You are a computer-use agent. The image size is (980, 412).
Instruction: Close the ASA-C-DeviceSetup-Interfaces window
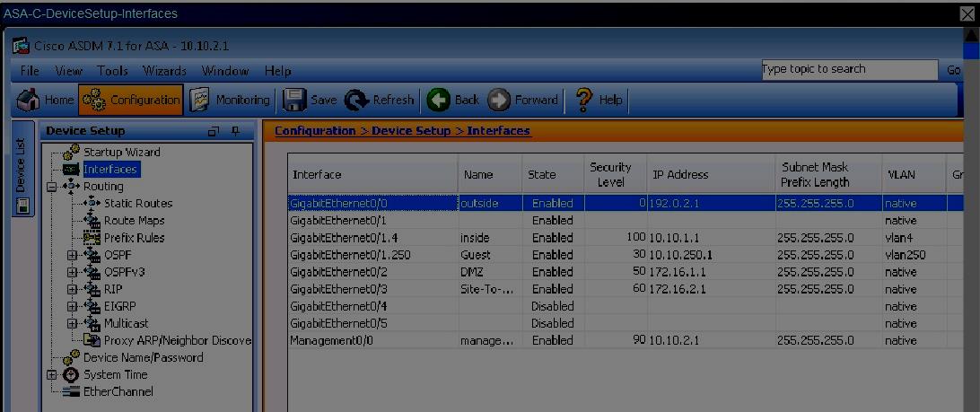coord(967,14)
